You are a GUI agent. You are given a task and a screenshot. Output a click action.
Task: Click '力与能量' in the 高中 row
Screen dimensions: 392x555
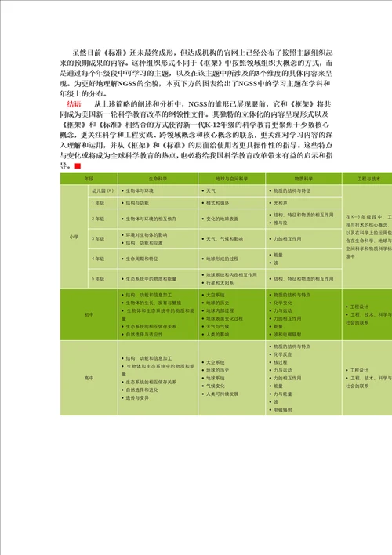point(282,394)
